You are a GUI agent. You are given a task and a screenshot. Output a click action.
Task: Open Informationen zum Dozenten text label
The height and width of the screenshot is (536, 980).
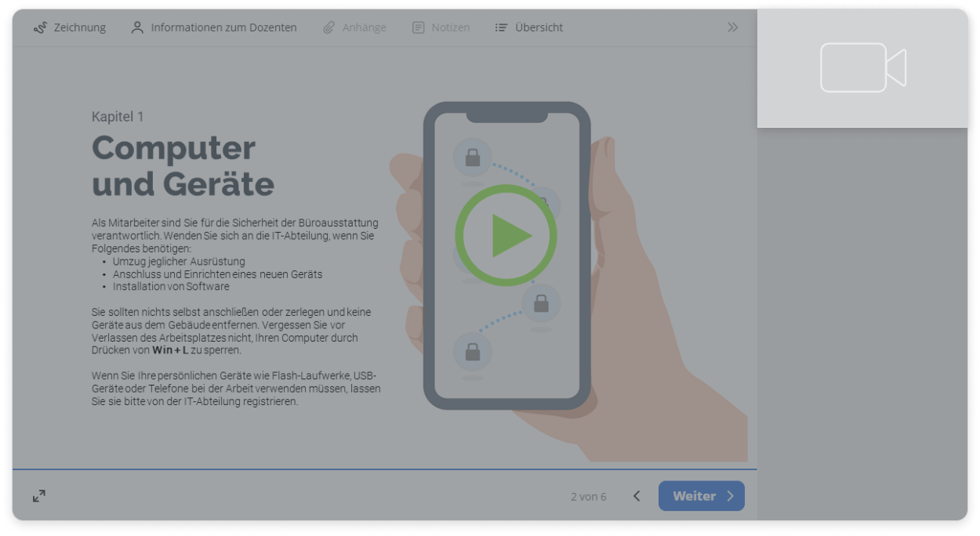[x=223, y=27]
